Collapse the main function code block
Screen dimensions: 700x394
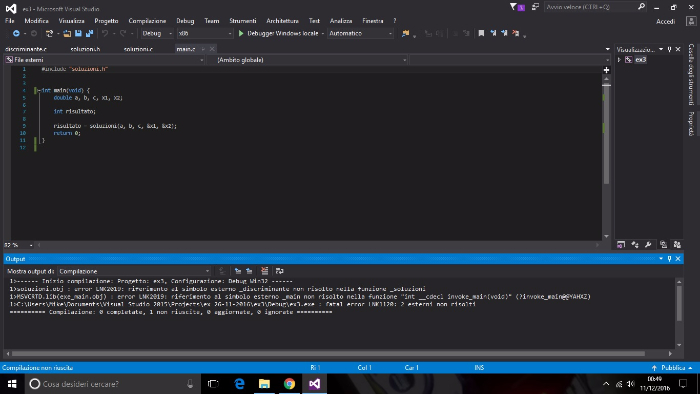(39, 90)
